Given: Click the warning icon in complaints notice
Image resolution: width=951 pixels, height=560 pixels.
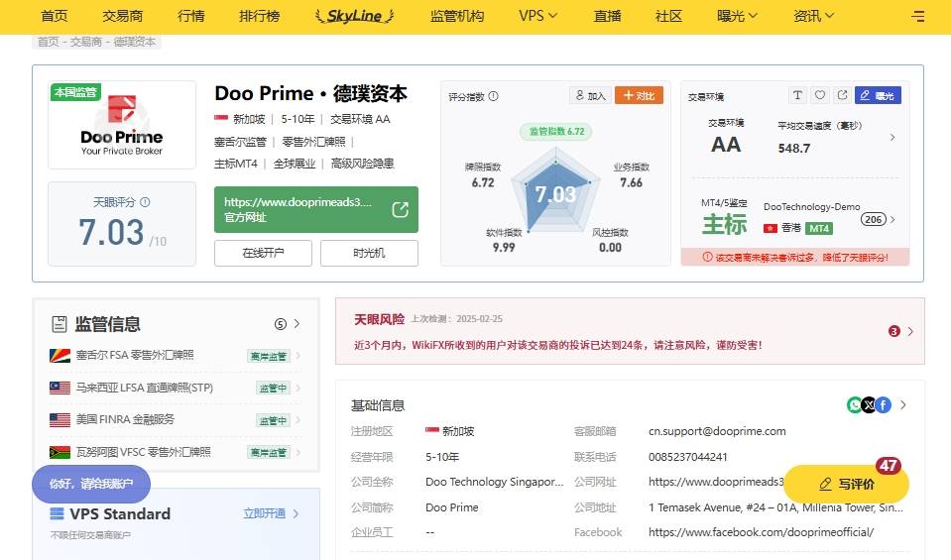Looking at the screenshot, I should (x=707, y=257).
